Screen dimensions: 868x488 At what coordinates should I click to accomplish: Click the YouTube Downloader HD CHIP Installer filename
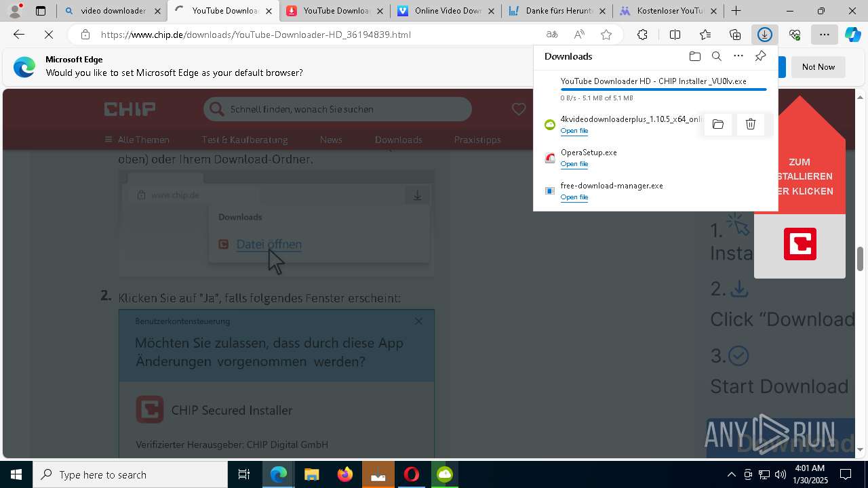coord(653,81)
